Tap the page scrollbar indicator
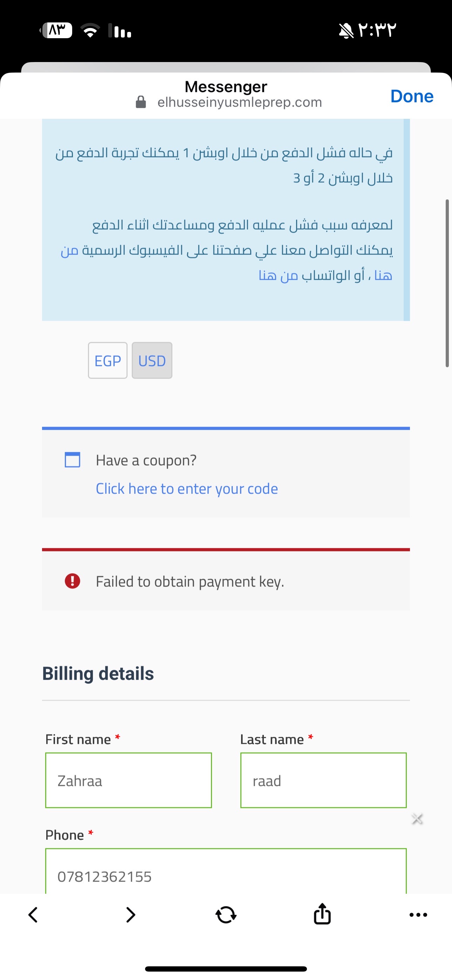 pyautogui.click(x=447, y=283)
